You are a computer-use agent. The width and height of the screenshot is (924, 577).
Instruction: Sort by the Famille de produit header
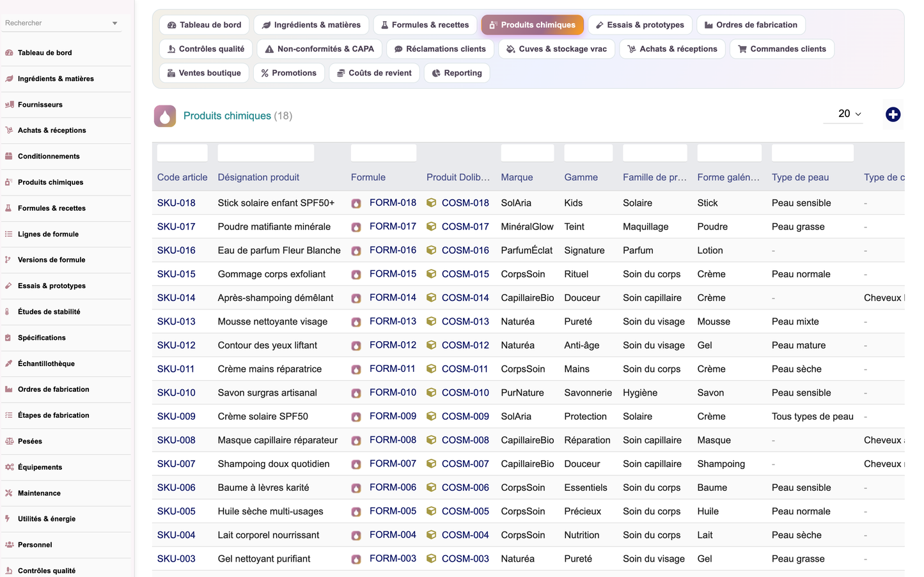tap(655, 178)
